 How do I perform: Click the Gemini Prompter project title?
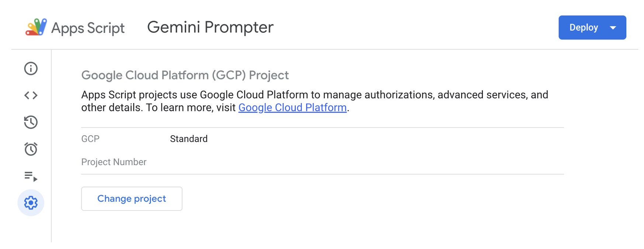click(210, 27)
